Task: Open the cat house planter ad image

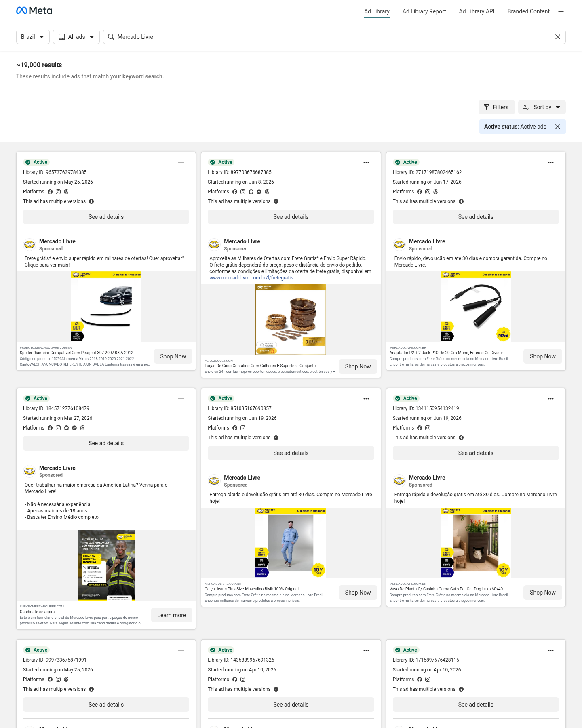Action: (476, 543)
